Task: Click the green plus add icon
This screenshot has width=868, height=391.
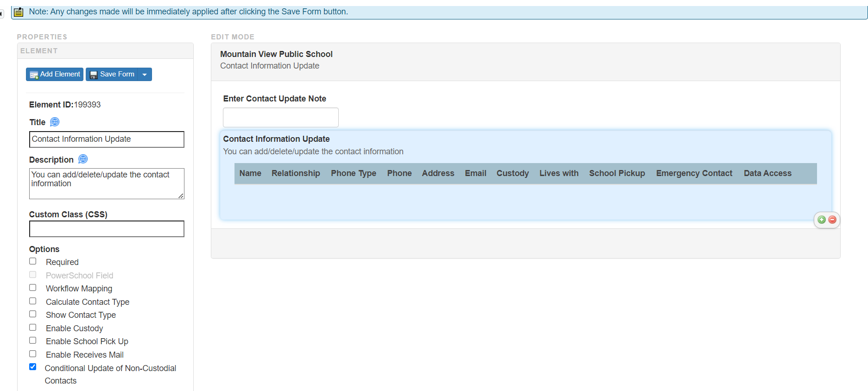Action: [822, 220]
